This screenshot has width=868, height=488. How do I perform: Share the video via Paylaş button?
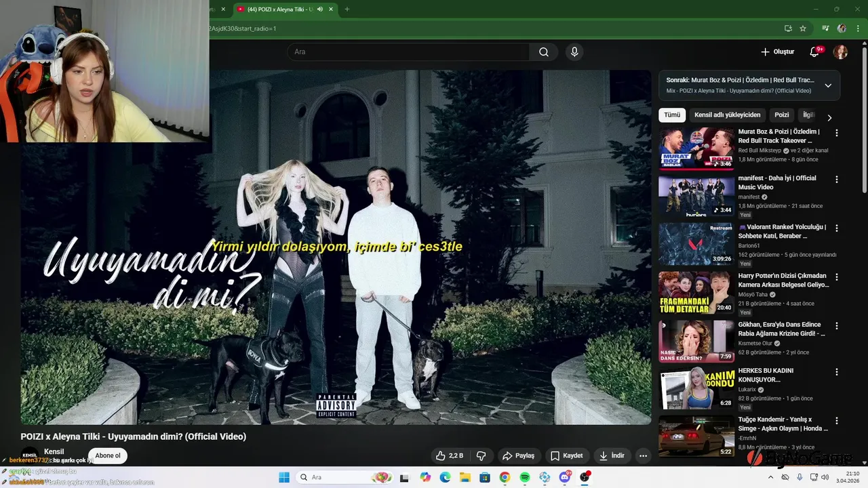(518, 455)
